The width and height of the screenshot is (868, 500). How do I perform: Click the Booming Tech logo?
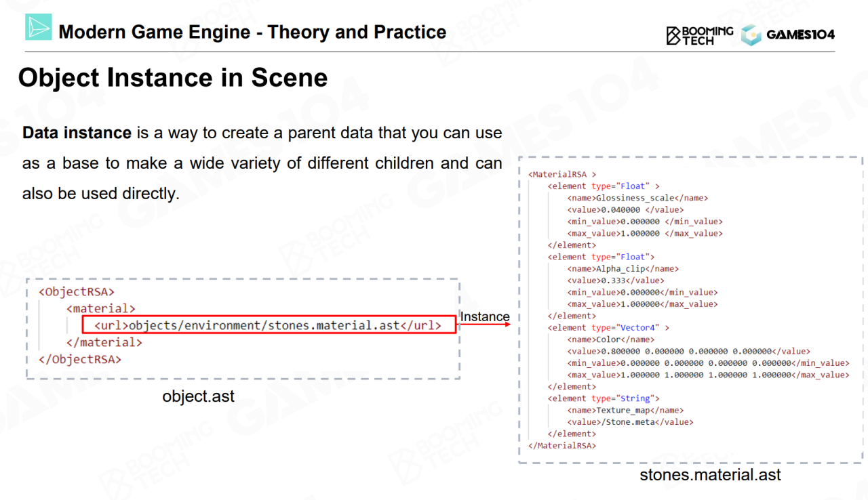click(699, 35)
